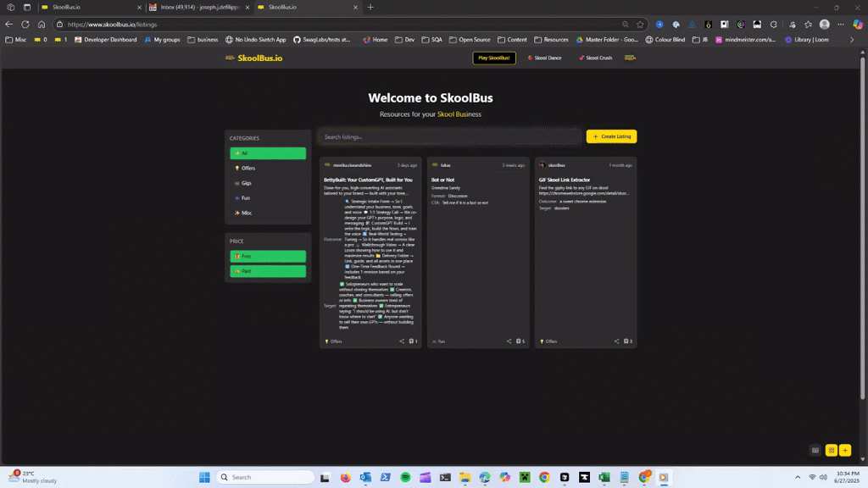Switch to the Inbox mail browser tab
The width and height of the screenshot is (868, 488).
click(x=199, y=7)
